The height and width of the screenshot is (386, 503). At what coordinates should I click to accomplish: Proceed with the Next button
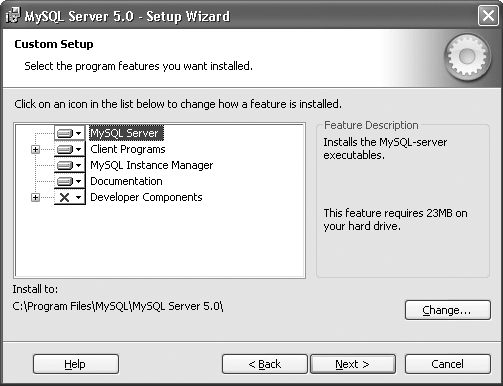tap(353, 364)
